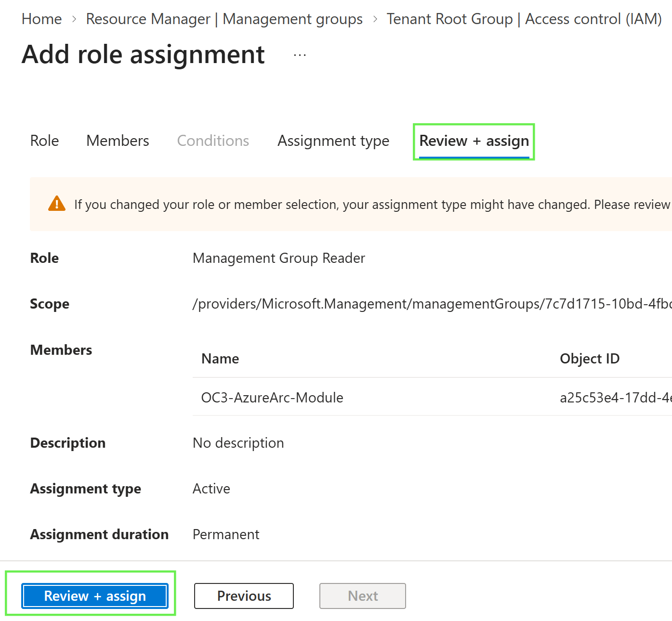672x621 pixels.
Task: Click the warning message about assignment type changes
Action: [372, 204]
